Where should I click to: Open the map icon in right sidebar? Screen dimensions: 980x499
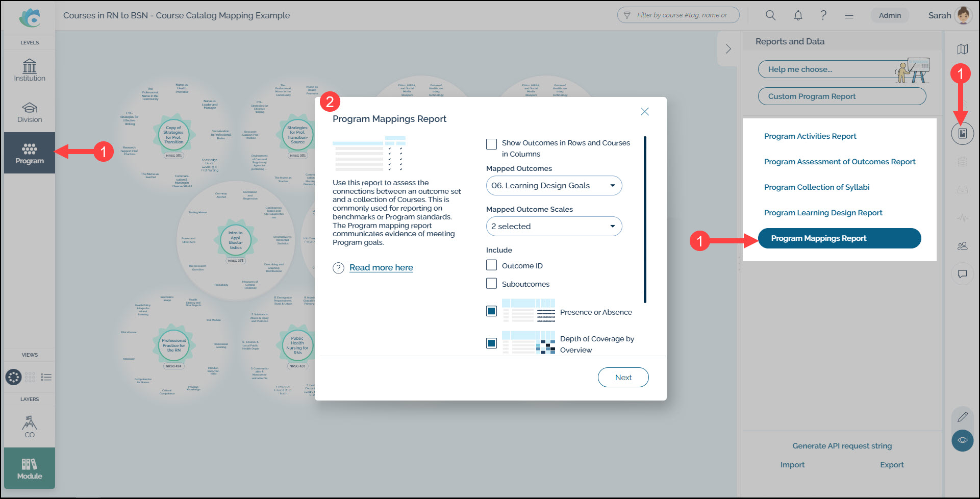pos(962,49)
